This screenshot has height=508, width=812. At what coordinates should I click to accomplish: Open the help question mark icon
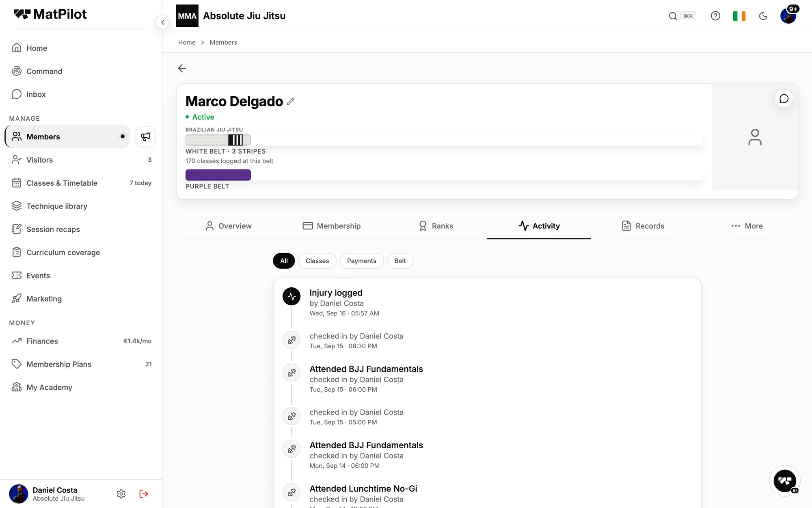[x=715, y=16]
